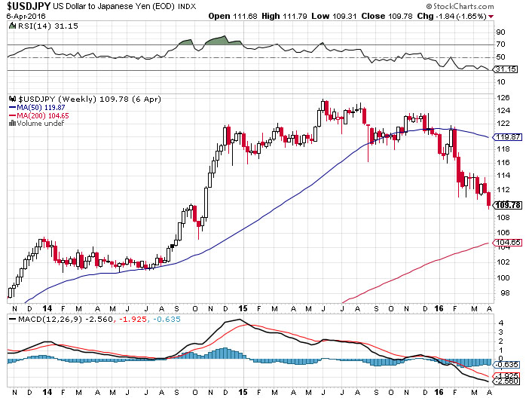Click the -0.635 flag on the MACD axis
Image resolution: width=532 pixels, height=401 pixels.
pyautogui.click(x=506, y=365)
